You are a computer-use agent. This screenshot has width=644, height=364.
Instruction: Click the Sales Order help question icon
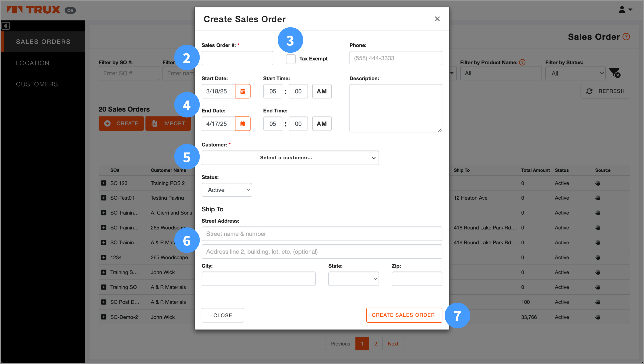tap(626, 37)
